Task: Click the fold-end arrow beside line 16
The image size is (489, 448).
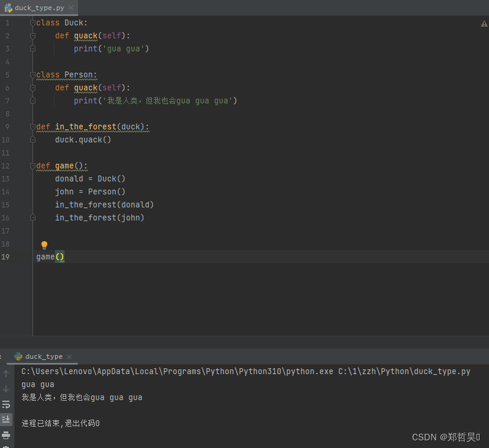Action: pyautogui.click(x=33, y=217)
